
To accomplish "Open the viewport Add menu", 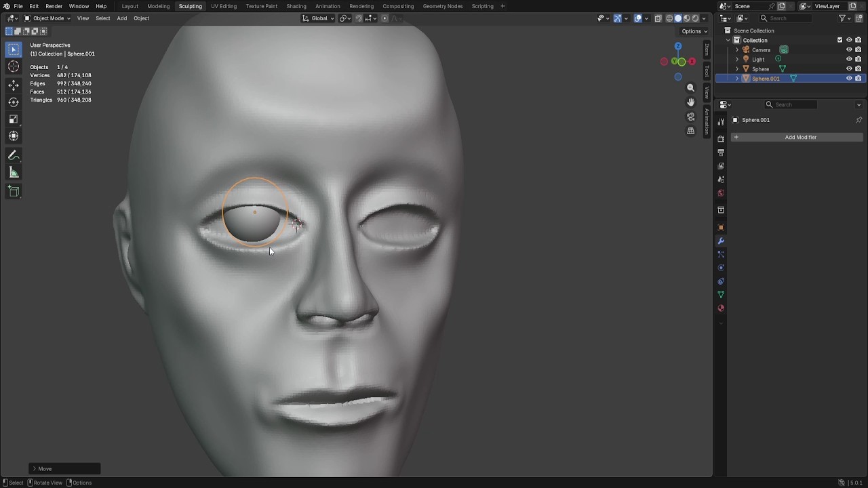I will [121, 18].
